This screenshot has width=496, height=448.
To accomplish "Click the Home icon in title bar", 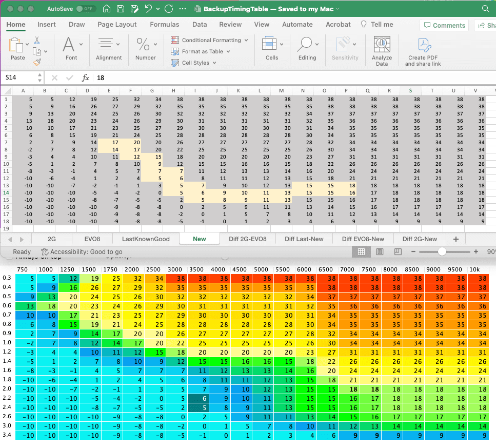I will (107, 9).
